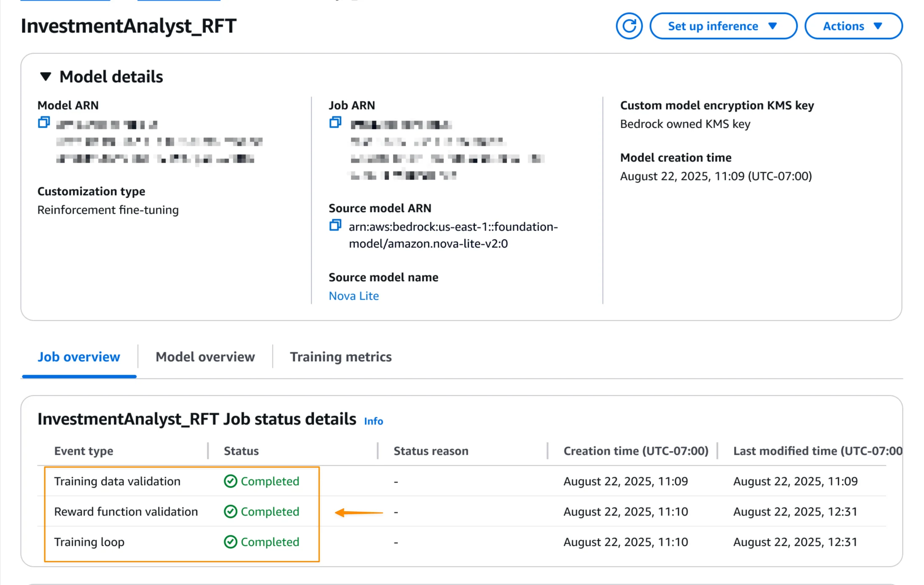Select the Job overview tab
This screenshot has width=924, height=585.
coord(79,357)
